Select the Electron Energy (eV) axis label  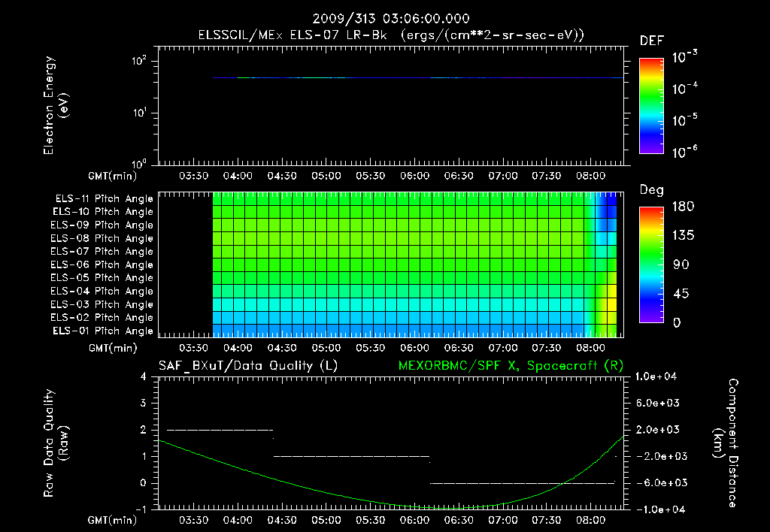(56, 105)
